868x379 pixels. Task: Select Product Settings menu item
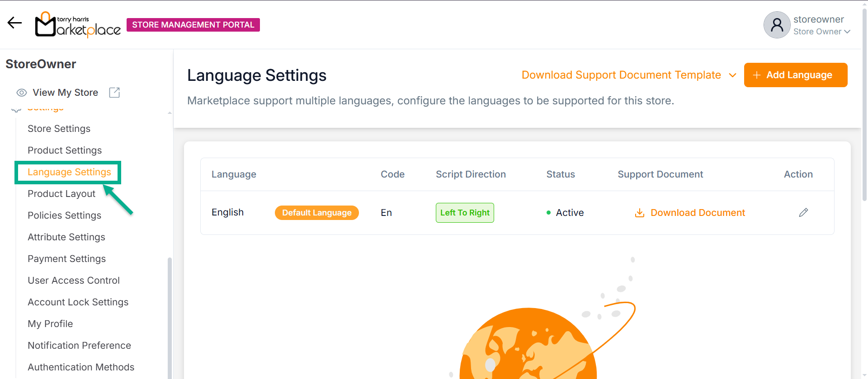(65, 150)
